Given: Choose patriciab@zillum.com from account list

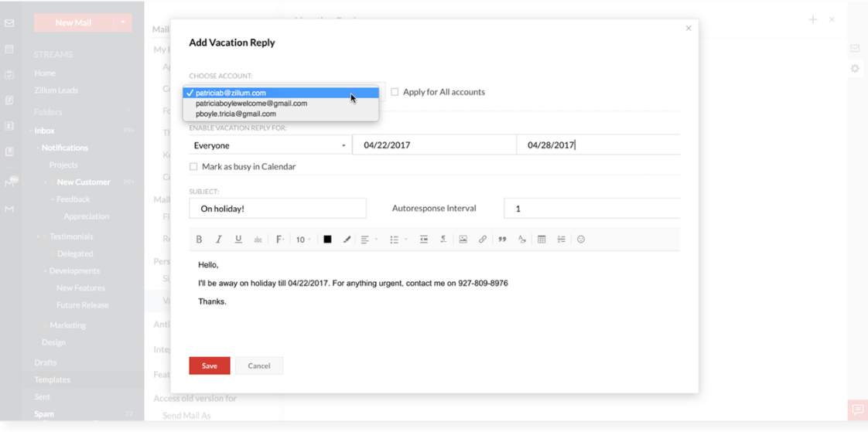Looking at the screenshot, I should pos(282,93).
